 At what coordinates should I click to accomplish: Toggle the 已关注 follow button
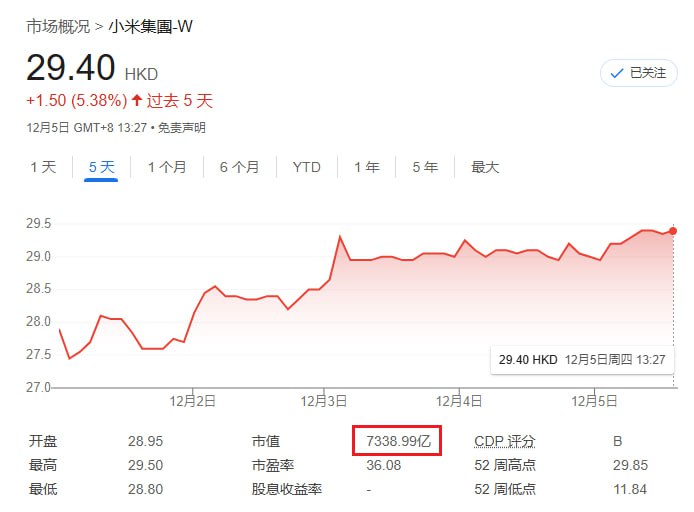pyautogui.click(x=638, y=73)
